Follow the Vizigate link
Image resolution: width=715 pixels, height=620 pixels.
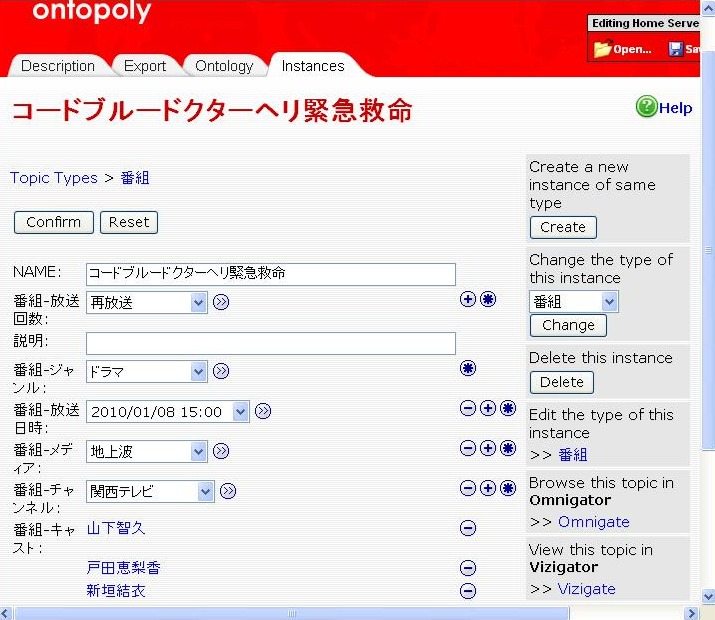tap(586, 589)
